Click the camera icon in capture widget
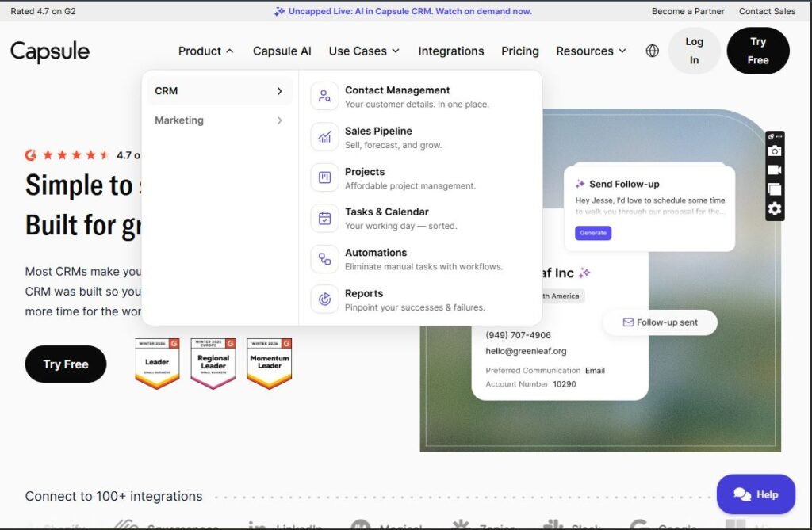Screen dimensions: 812x530 pyautogui.click(x=775, y=151)
